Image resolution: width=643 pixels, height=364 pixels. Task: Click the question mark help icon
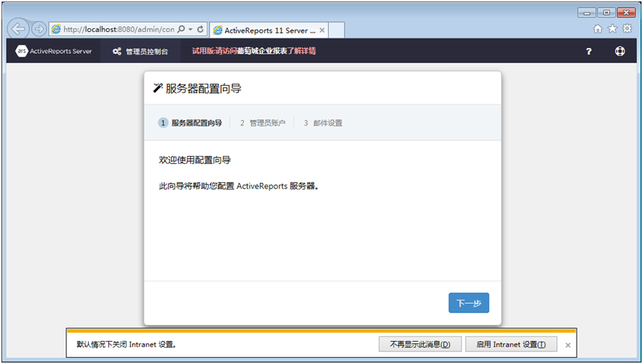coord(589,51)
